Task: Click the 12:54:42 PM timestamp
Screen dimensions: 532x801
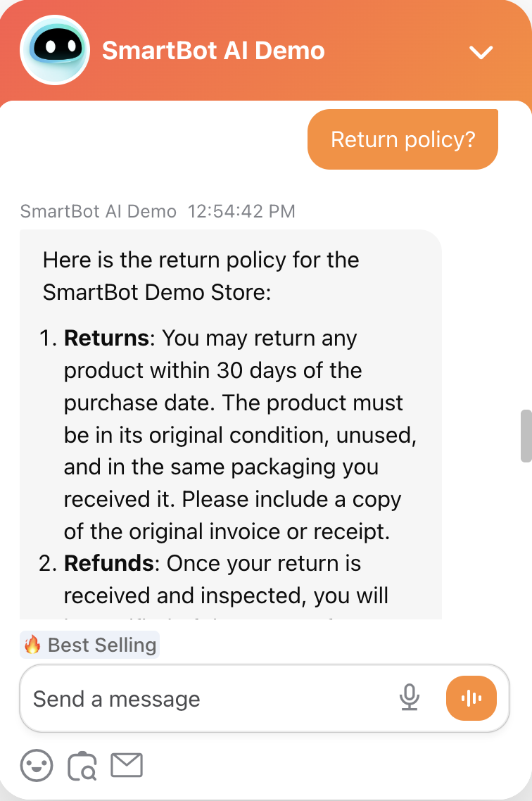Action: coord(242,211)
